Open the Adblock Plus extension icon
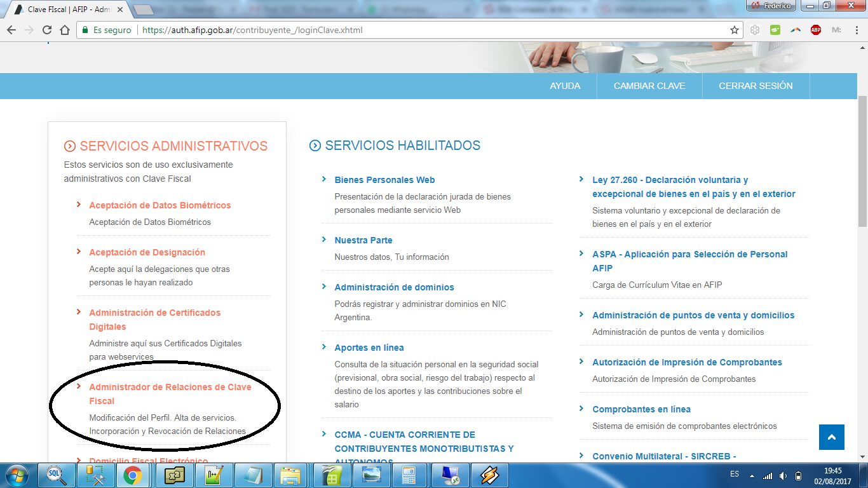 (816, 30)
